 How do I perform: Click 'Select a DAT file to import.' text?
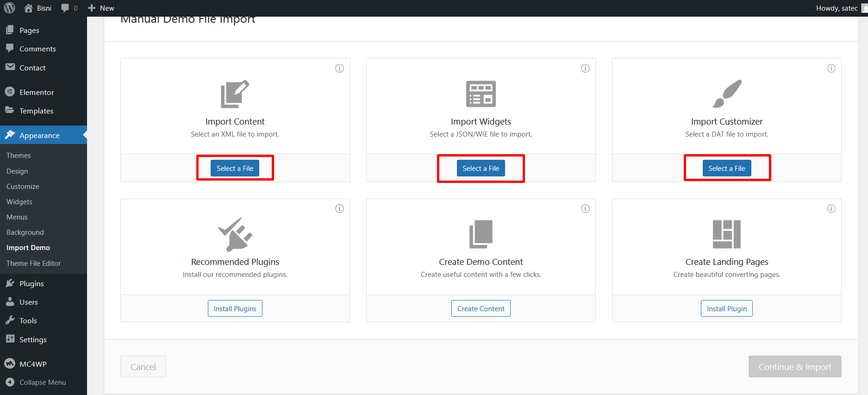(727, 134)
